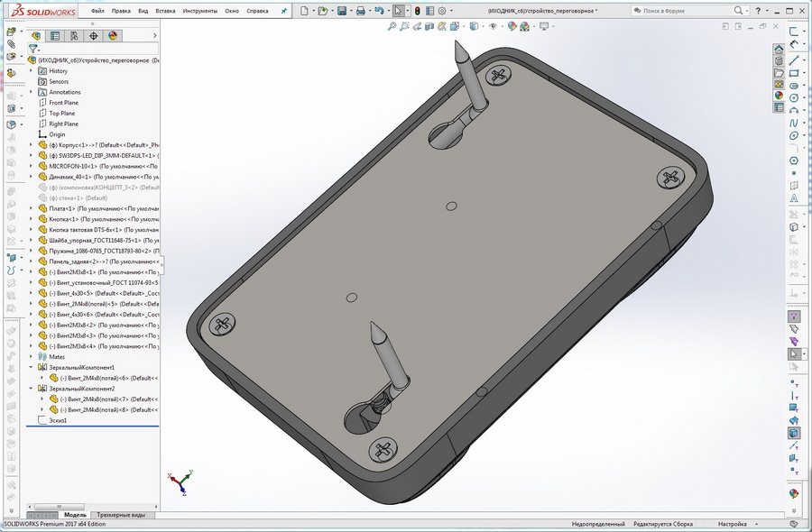
Task: Toggle the shaded Display Style mode
Action: 473,25
